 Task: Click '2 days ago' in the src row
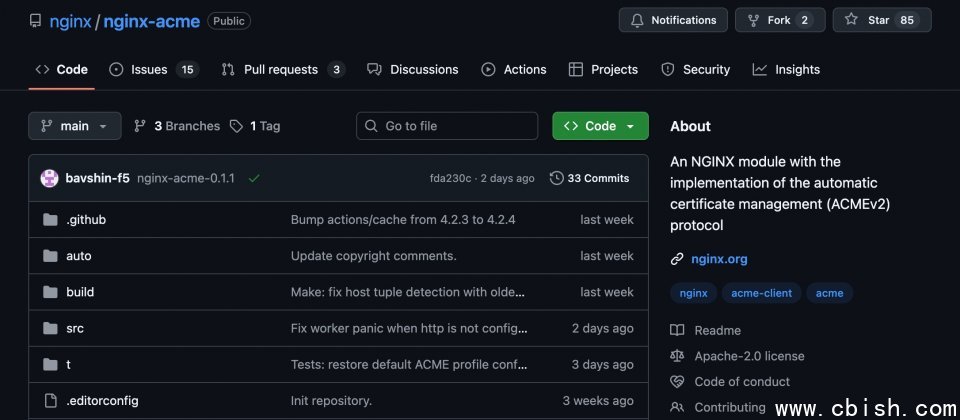point(602,328)
